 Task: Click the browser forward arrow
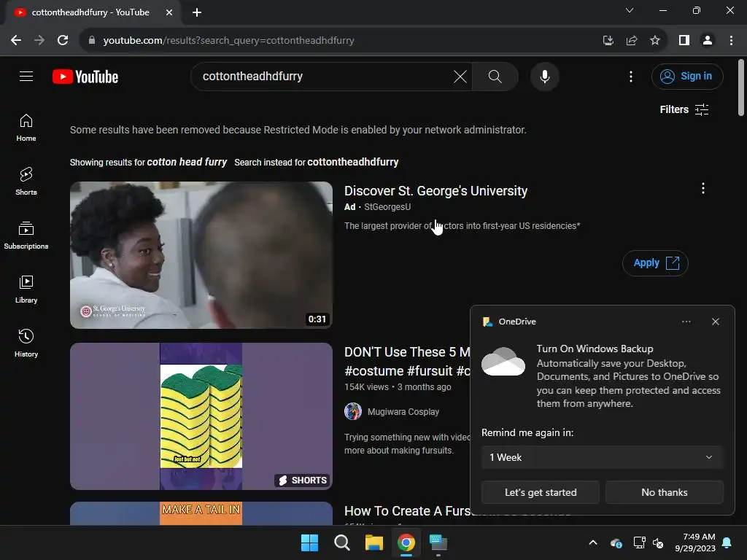pos(39,40)
